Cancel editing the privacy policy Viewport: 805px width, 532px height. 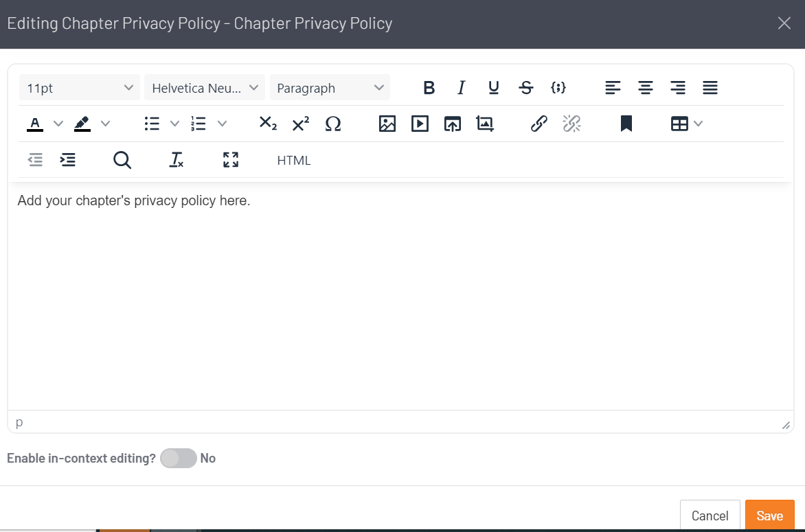710,516
